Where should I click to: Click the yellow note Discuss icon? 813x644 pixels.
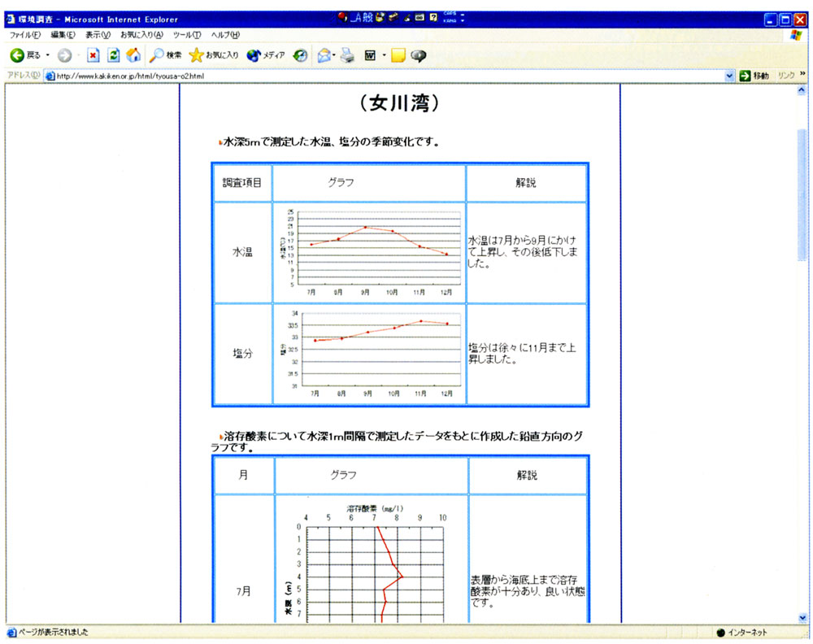point(398,55)
